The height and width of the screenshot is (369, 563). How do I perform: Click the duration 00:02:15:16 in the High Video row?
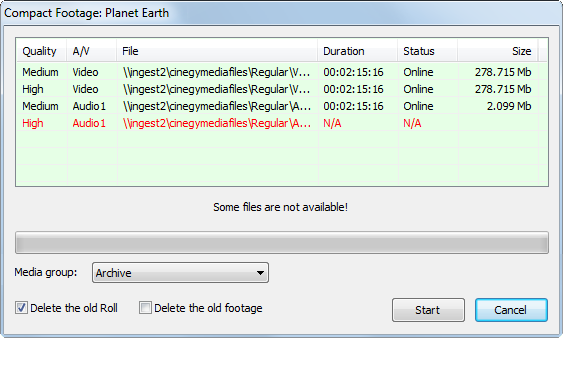(353, 89)
